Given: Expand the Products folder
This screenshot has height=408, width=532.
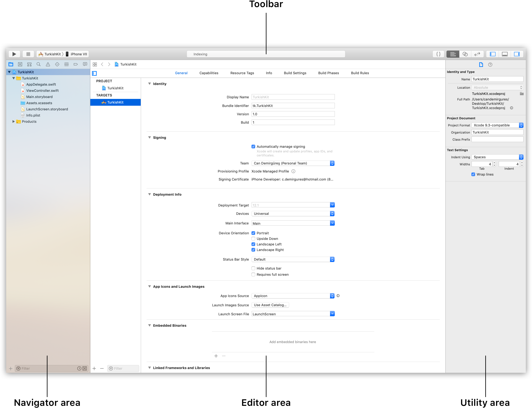Looking at the screenshot, I should pos(14,121).
